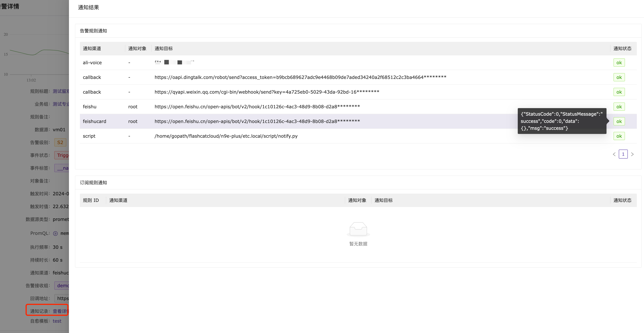Screen dimensions: 644x333
Task: Click the 通知结果 drawer title
Action: click(89, 8)
